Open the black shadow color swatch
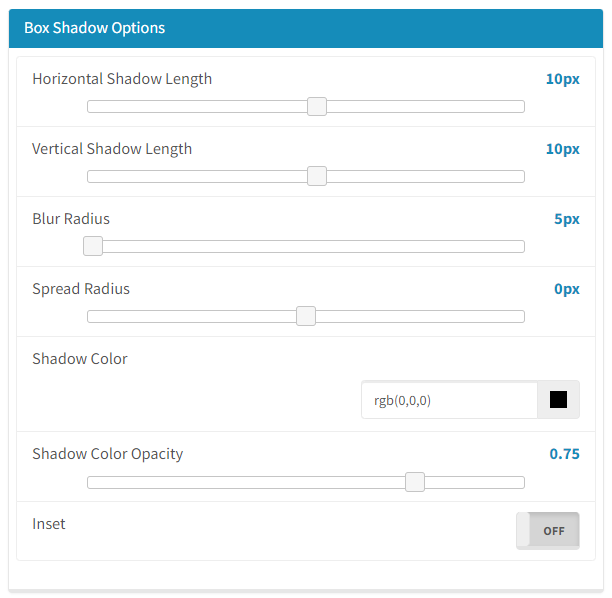This screenshot has height=598, width=612. 558,400
